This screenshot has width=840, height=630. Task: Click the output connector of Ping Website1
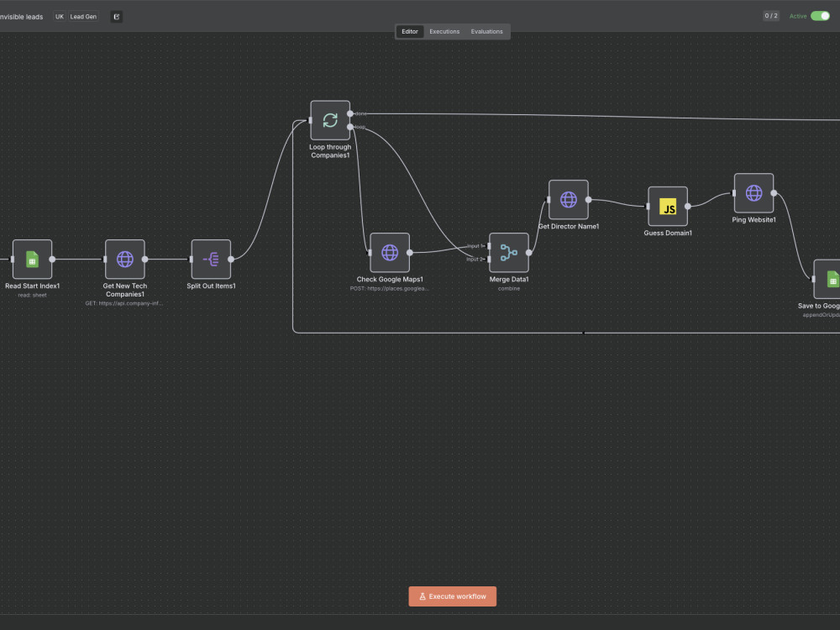pyautogui.click(x=774, y=193)
